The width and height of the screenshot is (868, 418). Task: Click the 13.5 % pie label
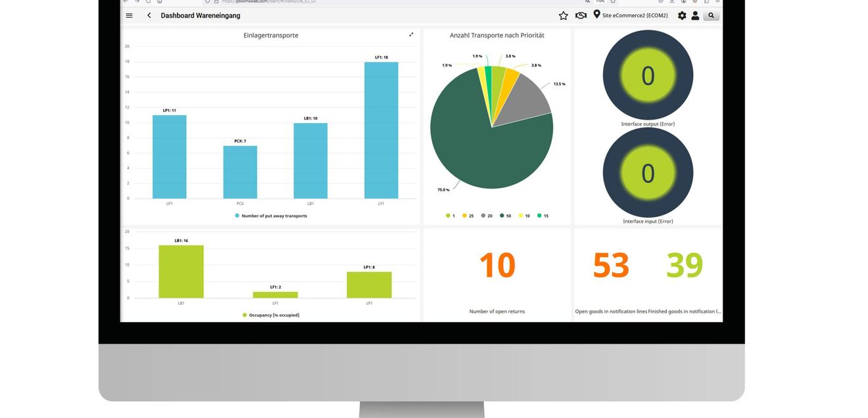(559, 84)
